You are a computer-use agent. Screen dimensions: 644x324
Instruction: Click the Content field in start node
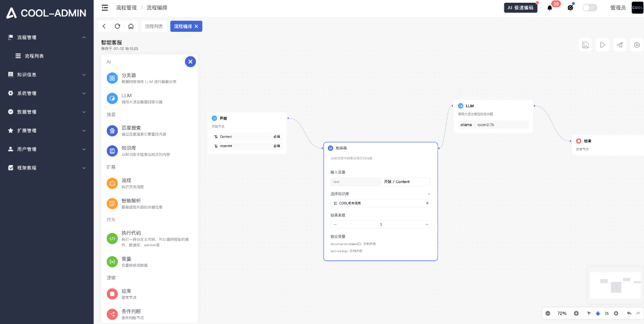point(247,137)
